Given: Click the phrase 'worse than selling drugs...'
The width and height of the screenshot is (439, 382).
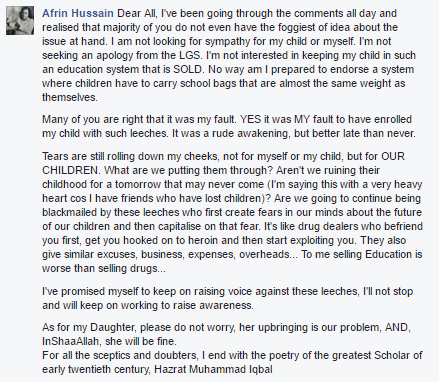Looking at the screenshot, I should (x=104, y=268).
